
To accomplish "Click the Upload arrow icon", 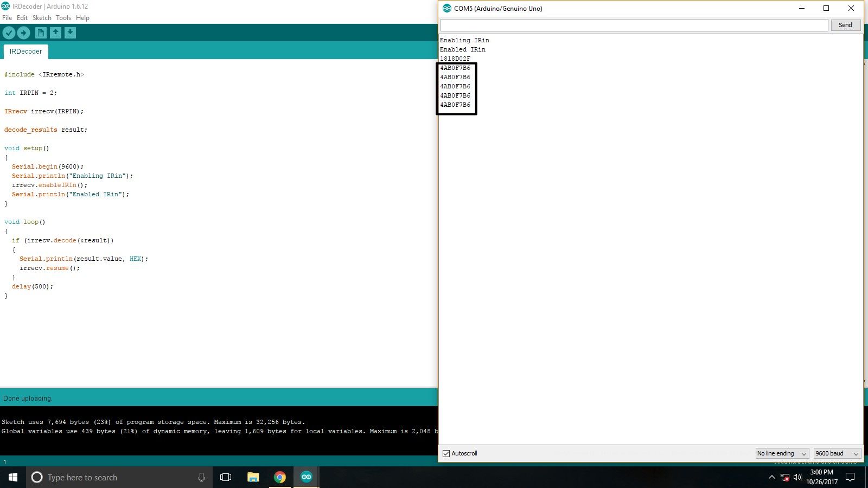I will pyautogui.click(x=23, y=33).
